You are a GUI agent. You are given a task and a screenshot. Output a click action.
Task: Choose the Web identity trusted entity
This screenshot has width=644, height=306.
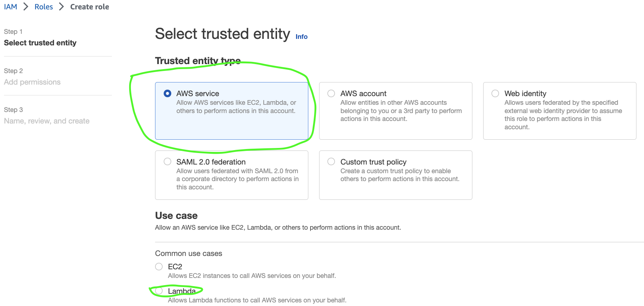pos(495,94)
